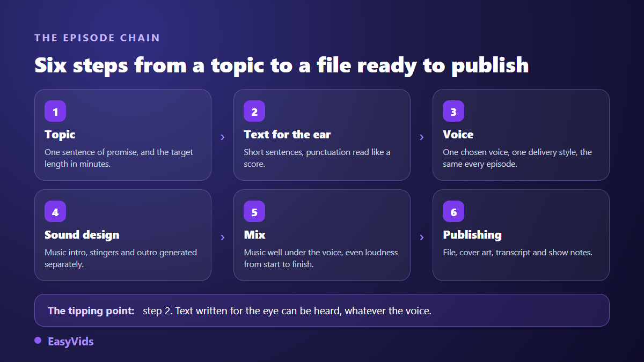The height and width of the screenshot is (362, 644).
Task: Click the chevron between Sound design and Mix
Action: point(222,238)
